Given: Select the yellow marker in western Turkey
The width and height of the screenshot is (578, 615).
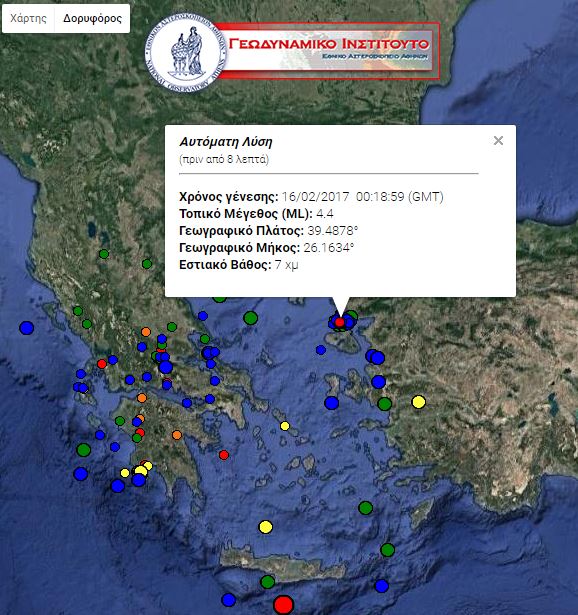Looking at the screenshot, I should (419, 402).
